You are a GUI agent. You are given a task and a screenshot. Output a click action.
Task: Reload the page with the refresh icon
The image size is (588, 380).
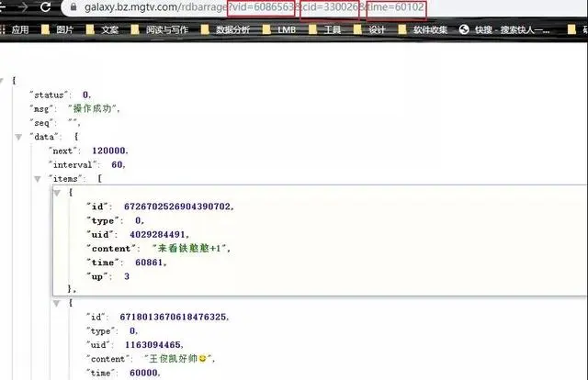[46, 6]
